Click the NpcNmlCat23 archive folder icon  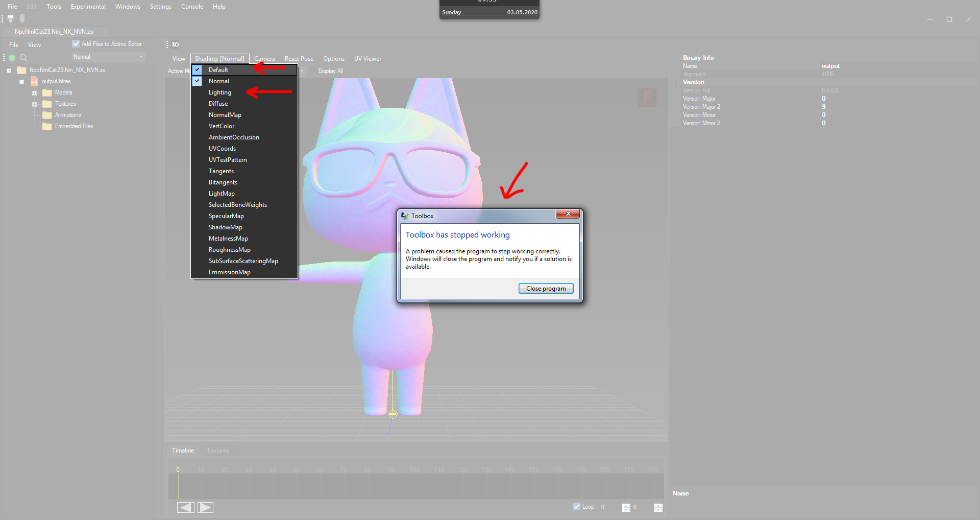click(x=21, y=70)
